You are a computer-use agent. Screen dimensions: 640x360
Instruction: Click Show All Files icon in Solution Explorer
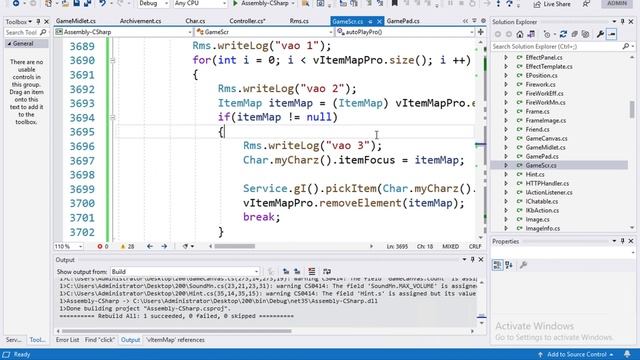(585, 34)
